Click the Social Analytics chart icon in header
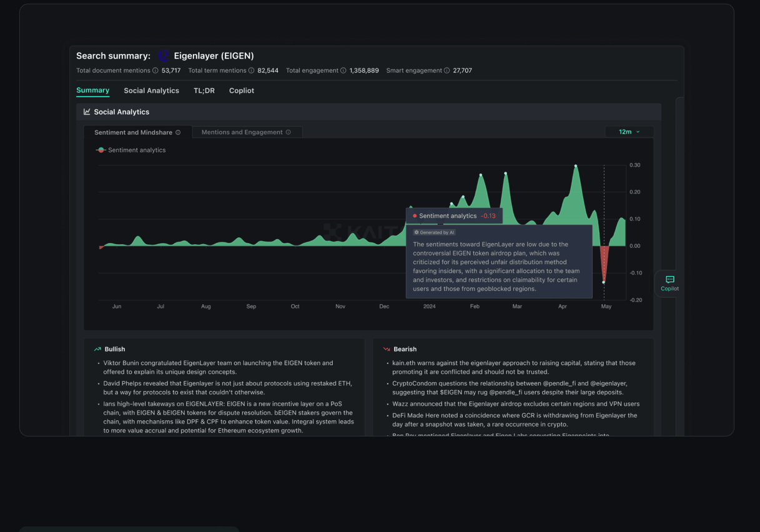The image size is (760, 532). coord(87,112)
